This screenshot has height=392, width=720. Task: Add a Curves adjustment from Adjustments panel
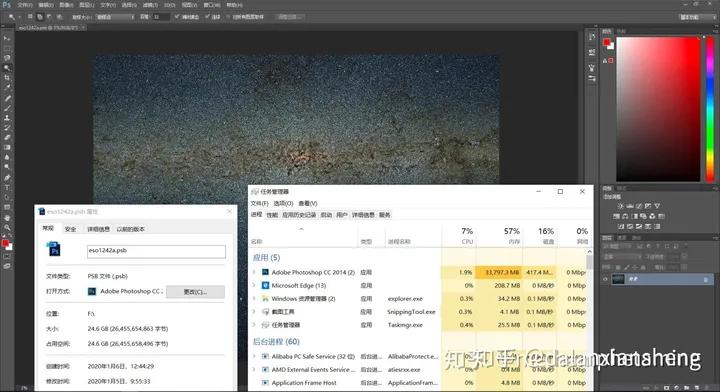(639, 206)
